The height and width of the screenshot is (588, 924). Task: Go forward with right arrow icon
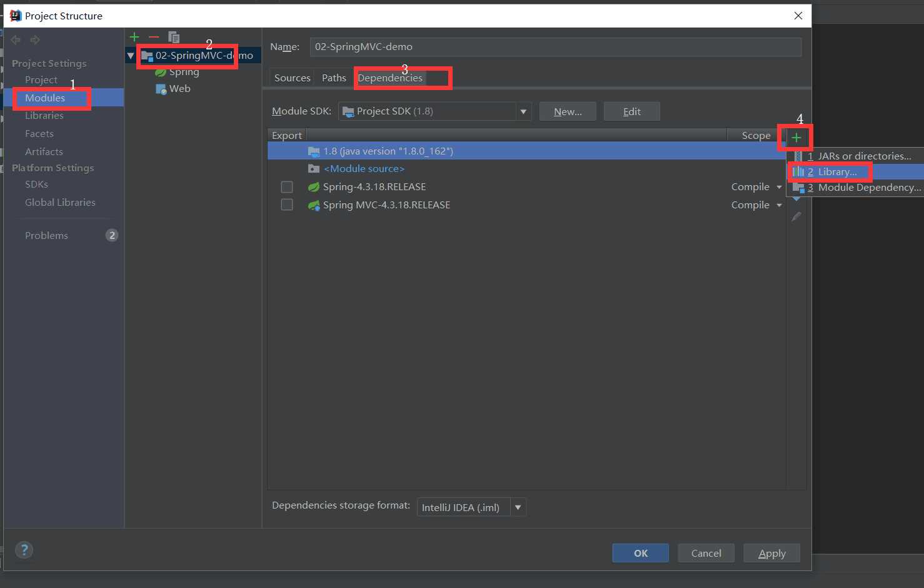pyautogui.click(x=35, y=40)
